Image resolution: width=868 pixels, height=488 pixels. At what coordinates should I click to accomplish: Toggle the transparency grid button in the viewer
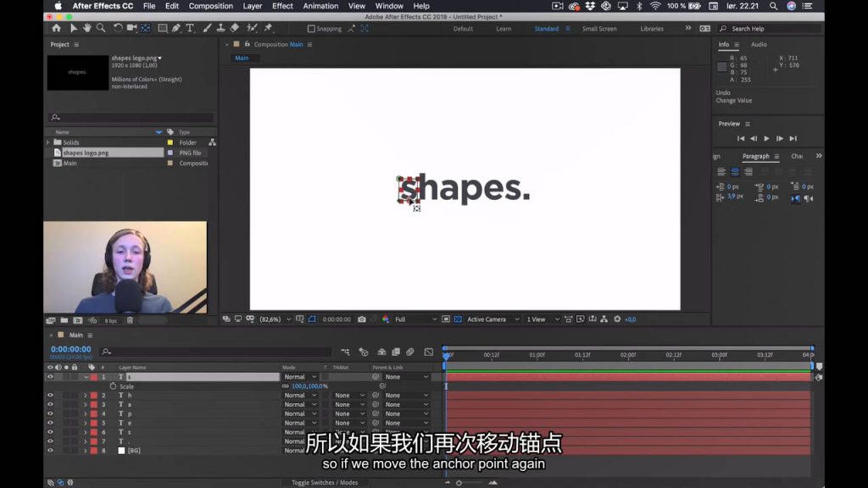(458, 319)
